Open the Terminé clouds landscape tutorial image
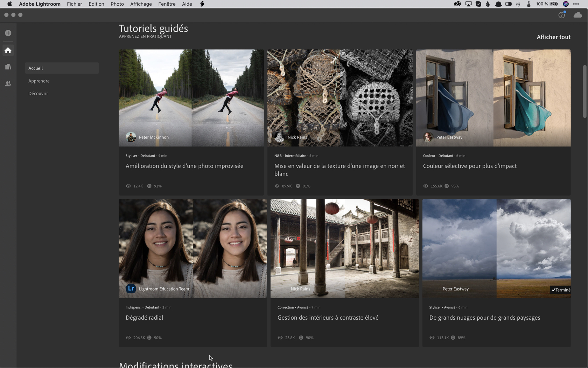588x368 pixels. pyautogui.click(x=496, y=248)
